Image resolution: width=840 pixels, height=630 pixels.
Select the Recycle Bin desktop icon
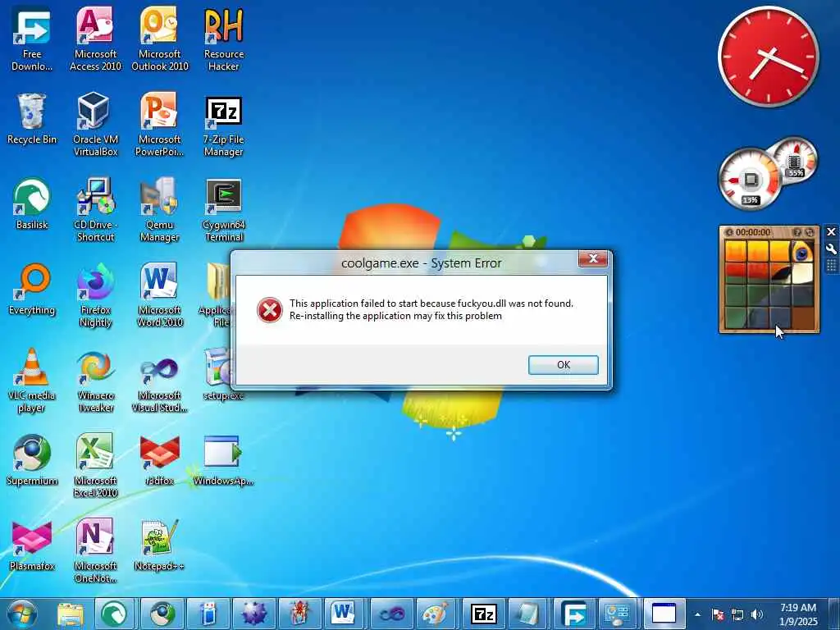32,120
